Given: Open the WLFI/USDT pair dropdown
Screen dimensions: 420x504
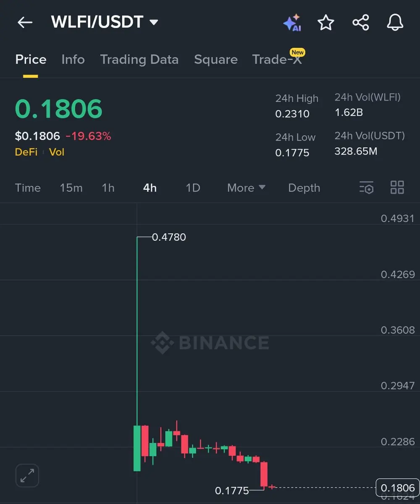Looking at the screenshot, I should (105, 22).
